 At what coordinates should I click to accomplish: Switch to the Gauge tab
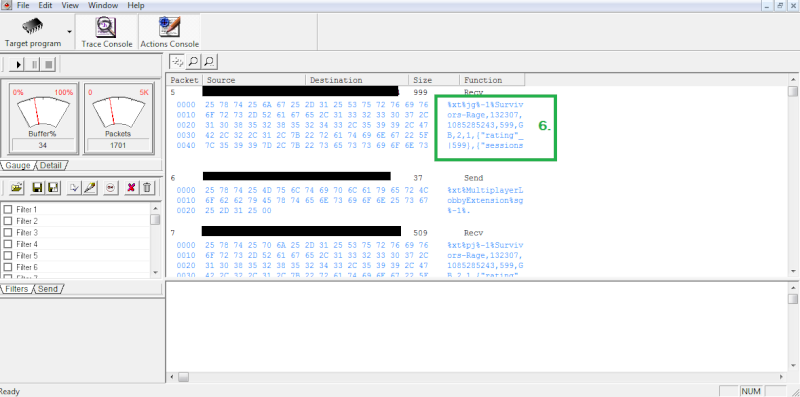coord(17,165)
